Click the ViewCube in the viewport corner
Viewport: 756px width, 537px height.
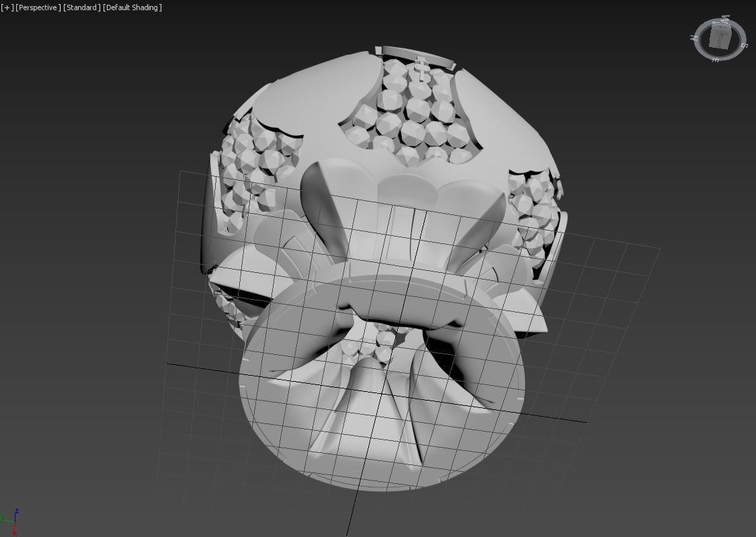pyautogui.click(x=720, y=38)
